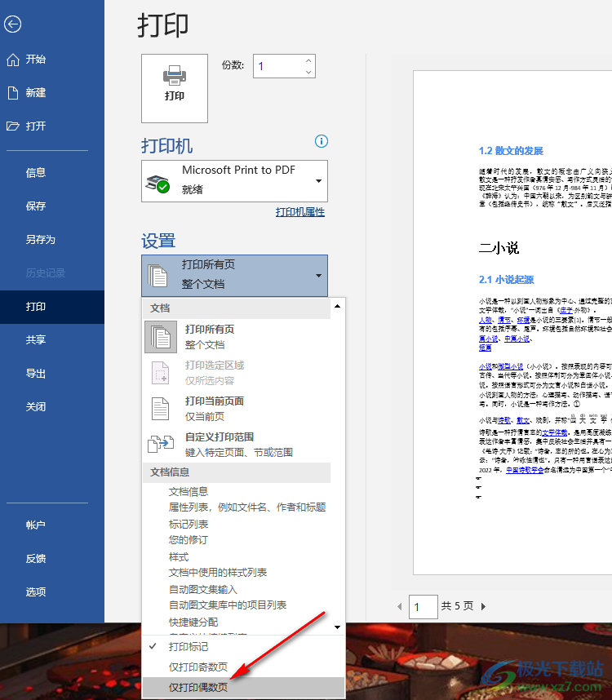The height and width of the screenshot is (700, 612).
Task: Choose Print Current Page icon entry
Action: (161, 408)
